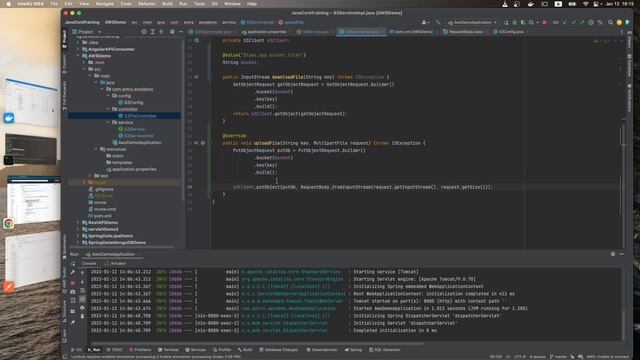
Task: Select application.properties in project tree
Action: pyautogui.click(x=131, y=169)
